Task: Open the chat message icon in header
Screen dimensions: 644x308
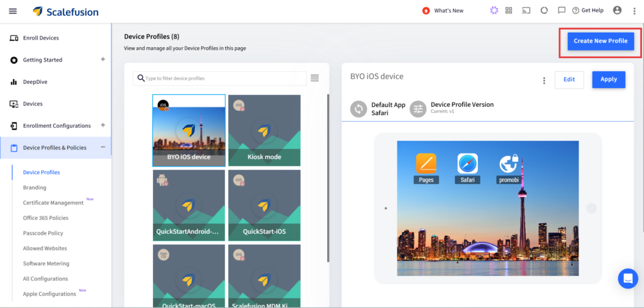Action: pos(562,11)
